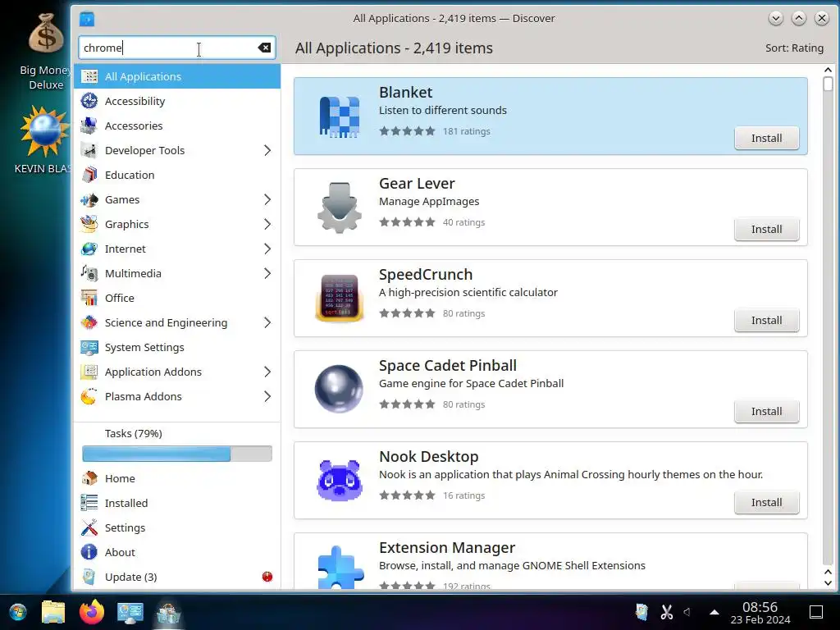Expand the Multimedia category
The height and width of the screenshot is (630, 840).
coord(267,274)
